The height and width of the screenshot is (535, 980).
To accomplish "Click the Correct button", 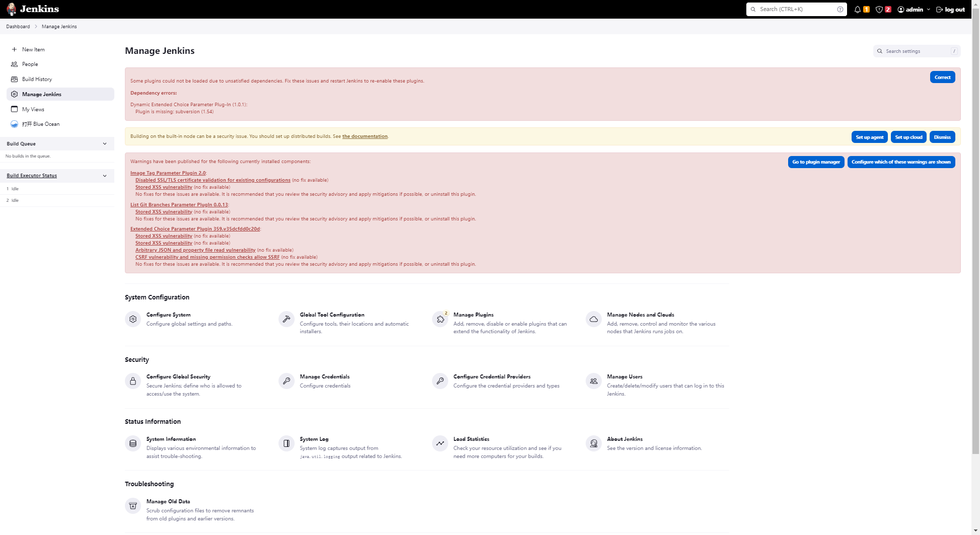I will pos(942,77).
